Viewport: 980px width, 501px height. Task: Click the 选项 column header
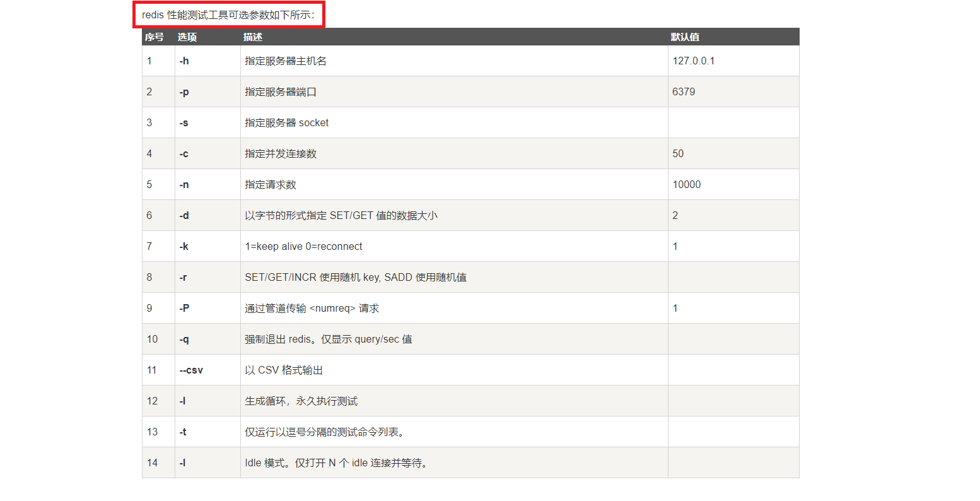(187, 37)
